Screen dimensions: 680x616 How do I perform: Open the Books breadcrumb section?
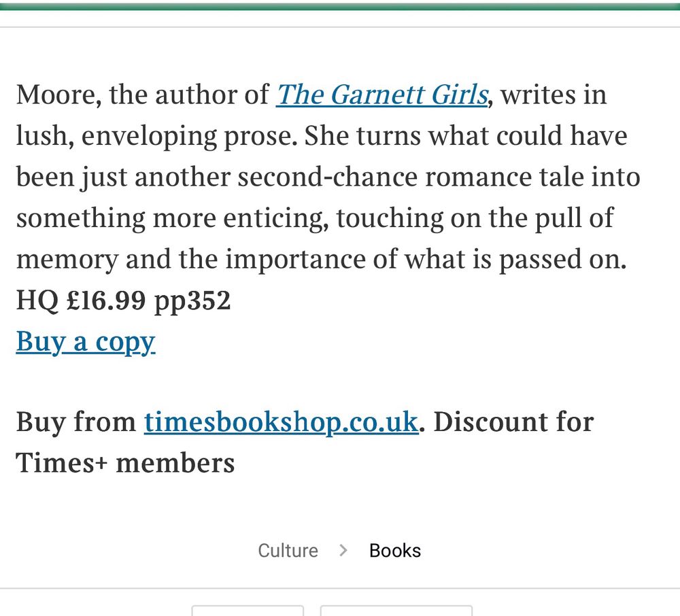click(x=395, y=551)
